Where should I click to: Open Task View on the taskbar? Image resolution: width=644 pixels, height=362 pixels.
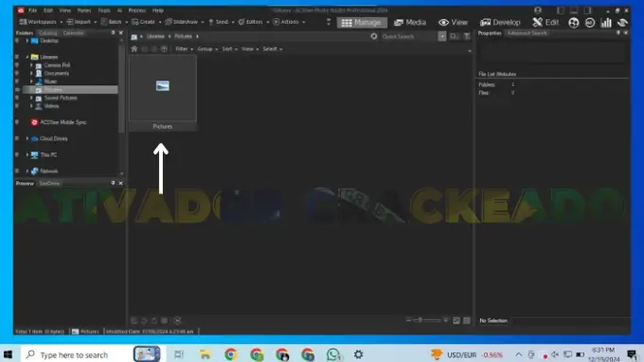(179, 354)
